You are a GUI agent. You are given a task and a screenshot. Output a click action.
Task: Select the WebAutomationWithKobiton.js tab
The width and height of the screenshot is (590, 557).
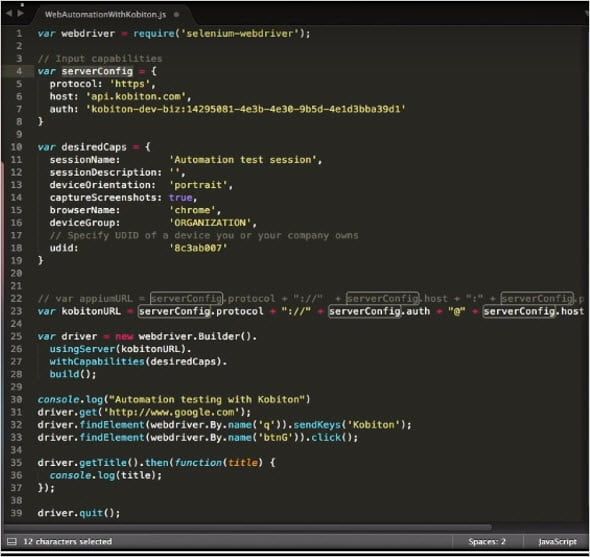click(105, 15)
